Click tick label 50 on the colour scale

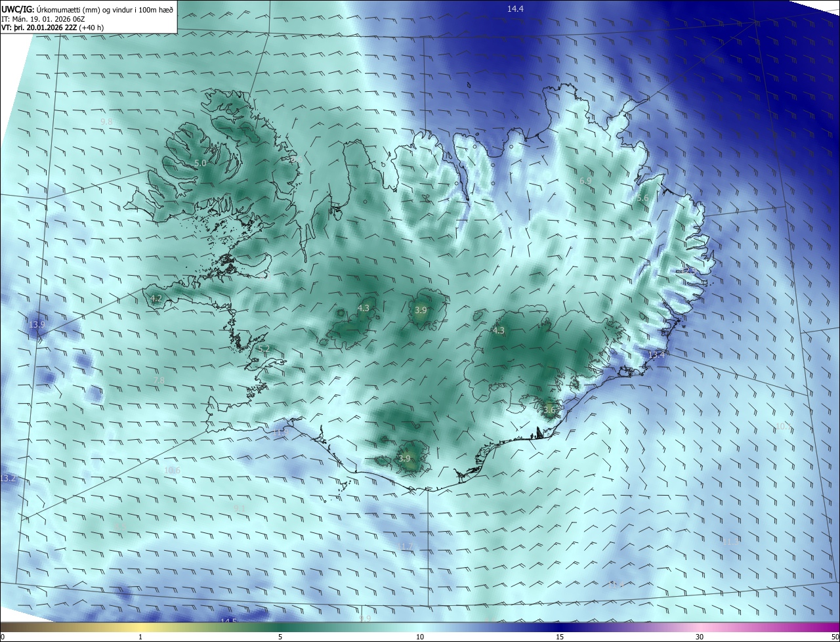tap(835, 637)
